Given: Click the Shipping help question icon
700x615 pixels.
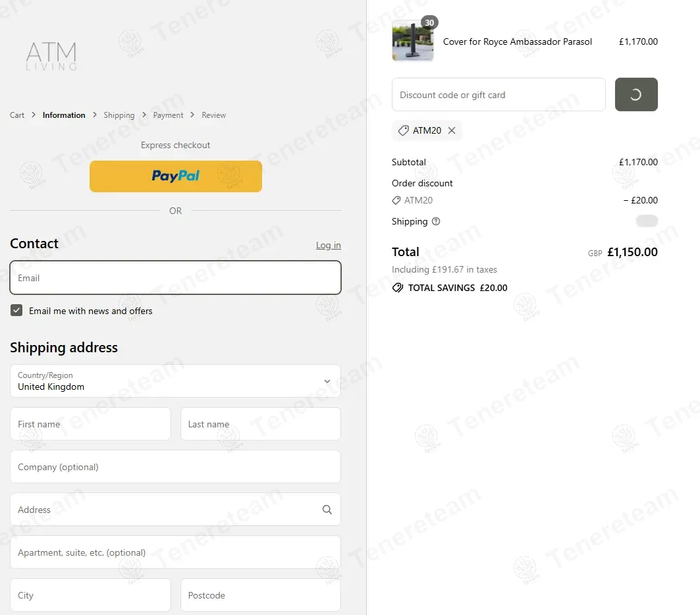Looking at the screenshot, I should click(x=436, y=221).
